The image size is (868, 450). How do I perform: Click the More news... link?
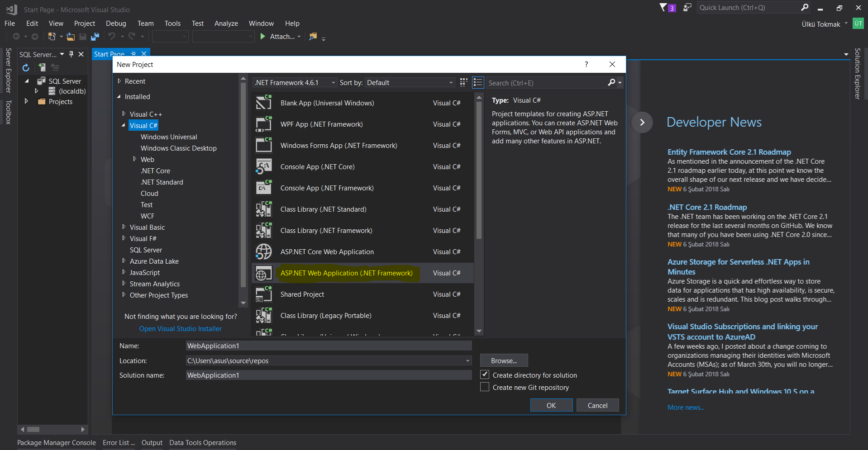point(686,407)
